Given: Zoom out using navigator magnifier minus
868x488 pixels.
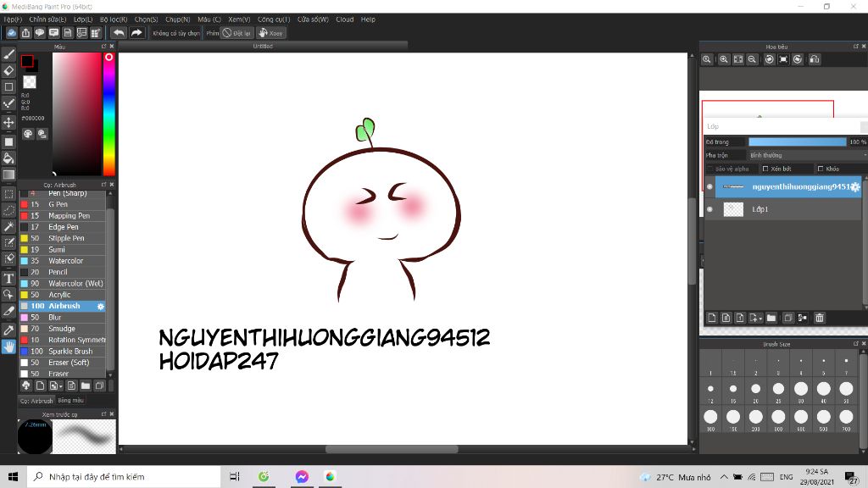Looking at the screenshot, I should tap(752, 60).
